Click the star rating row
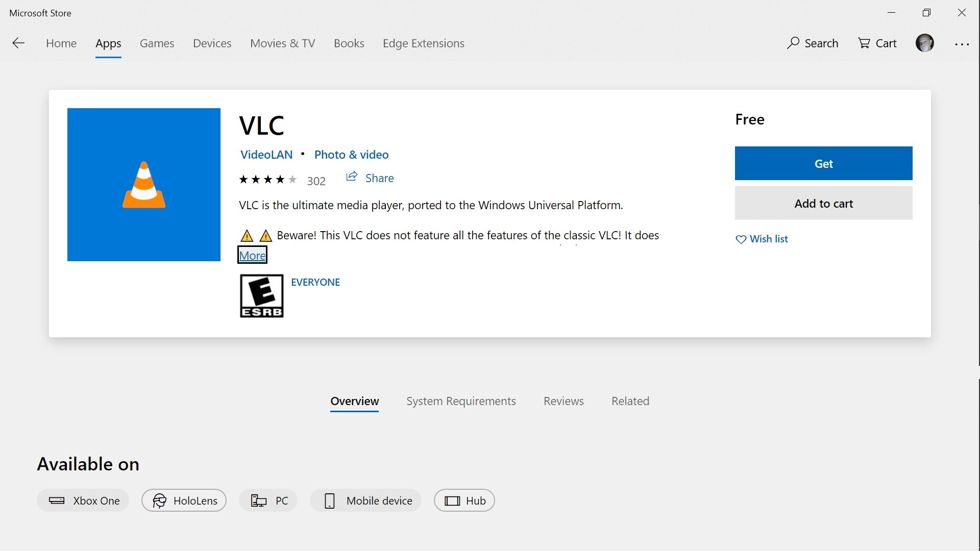Viewport: 980px width, 551px height. 267,180
